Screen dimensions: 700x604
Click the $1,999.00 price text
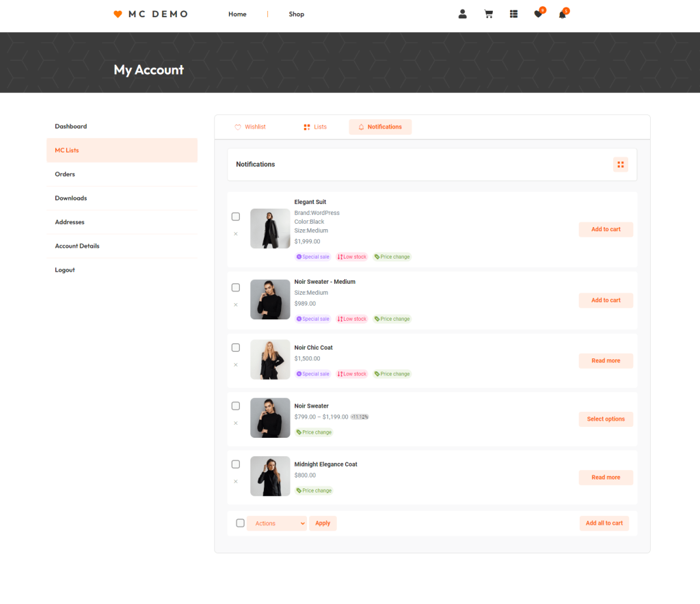307,241
